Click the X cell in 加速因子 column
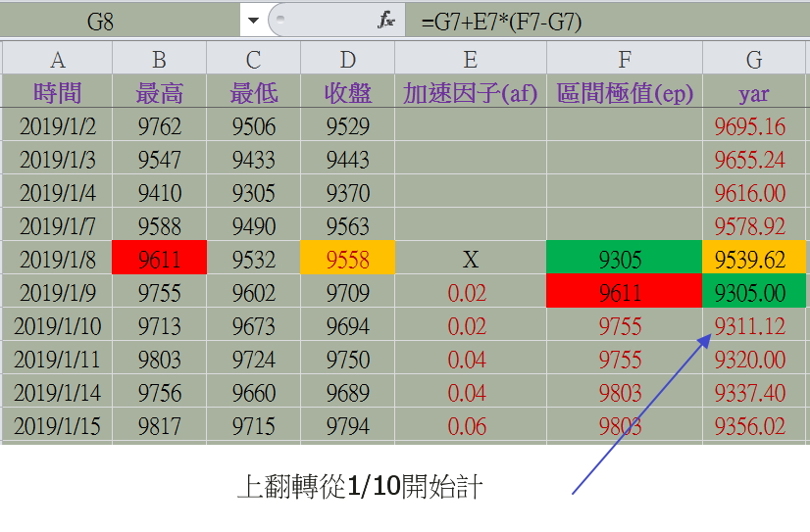Viewport: 810px width, 532px height. pyautogui.click(x=471, y=259)
